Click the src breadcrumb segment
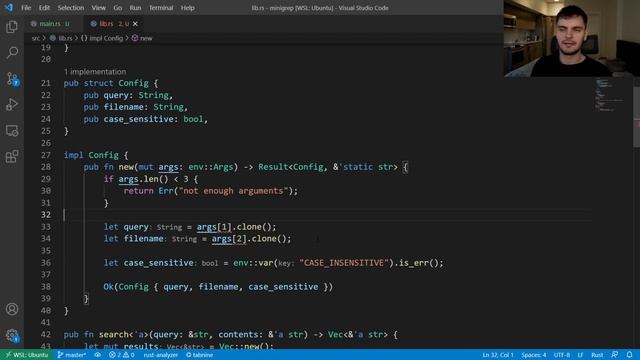The height and width of the screenshot is (360, 640). pyautogui.click(x=36, y=38)
